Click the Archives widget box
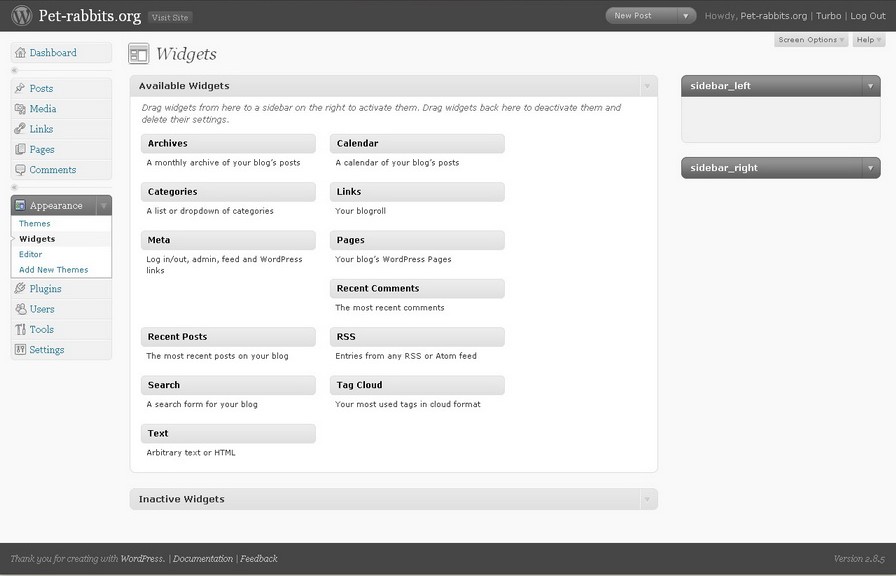This screenshot has width=896, height=576. (x=228, y=143)
